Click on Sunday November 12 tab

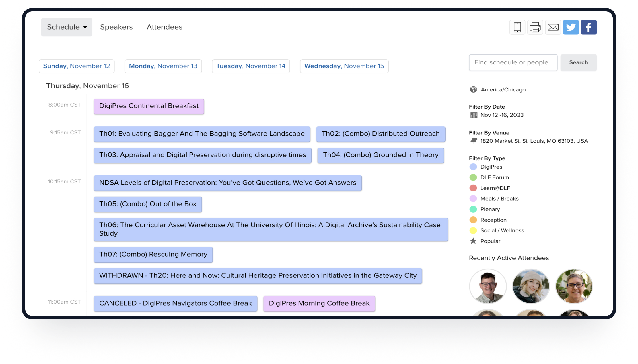(x=76, y=66)
